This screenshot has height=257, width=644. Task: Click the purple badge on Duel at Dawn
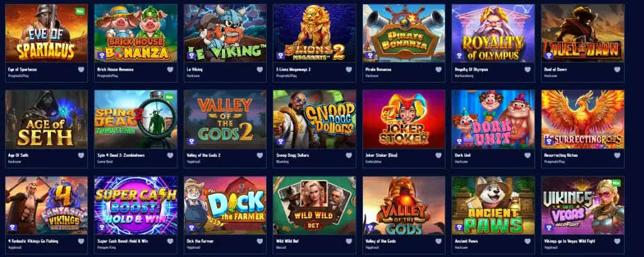(x=548, y=56)
